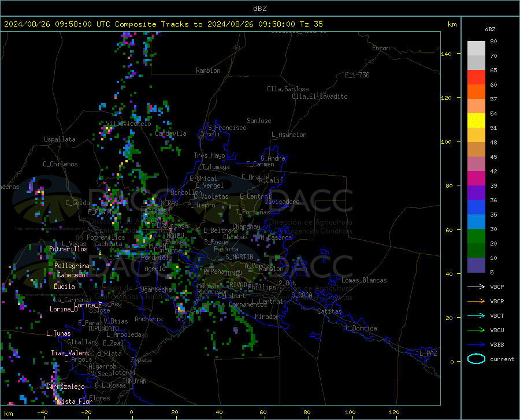Click the -40 km horizontal axis tick
520x420 pixels.
tap(42, 412)
